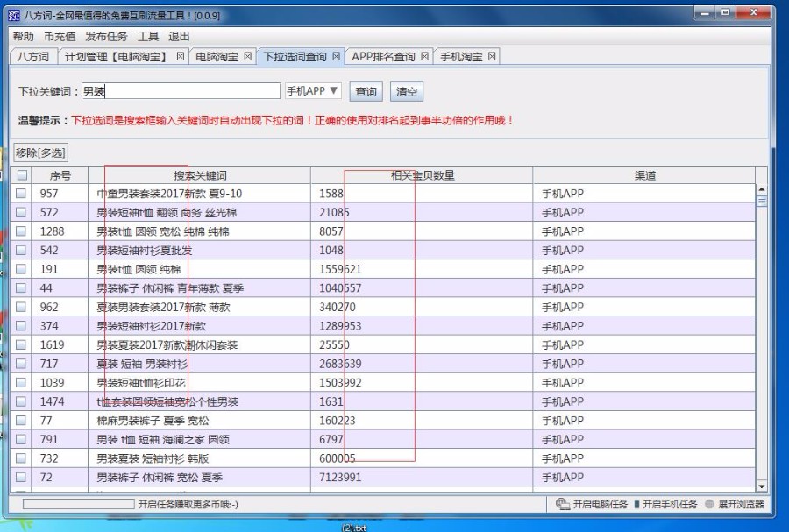
Task: Check the row with 序号 44
Action: (x=21, y=288)
